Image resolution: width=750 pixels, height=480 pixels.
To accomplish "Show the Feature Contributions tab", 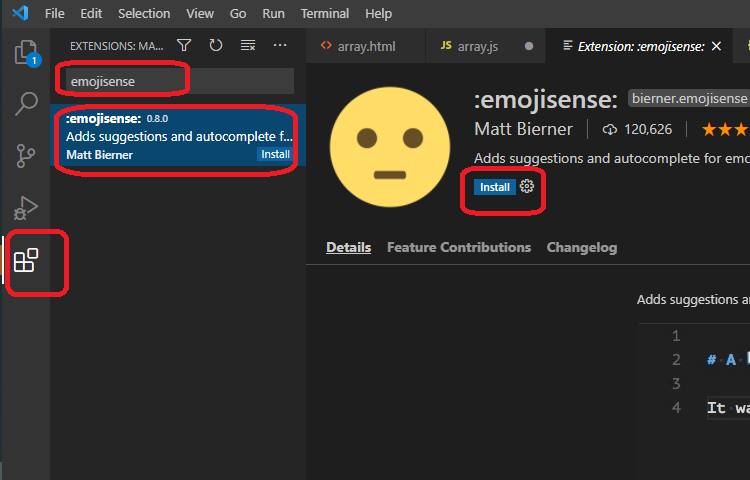I will [459, 247].
